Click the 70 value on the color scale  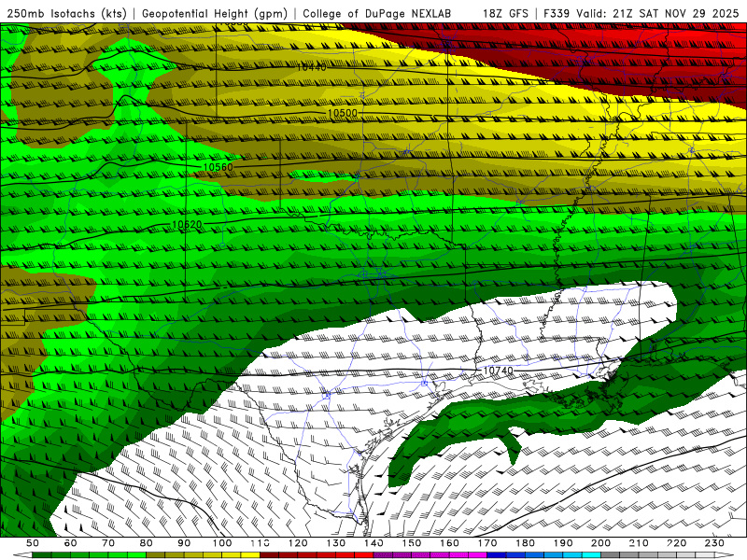(108, 543)
